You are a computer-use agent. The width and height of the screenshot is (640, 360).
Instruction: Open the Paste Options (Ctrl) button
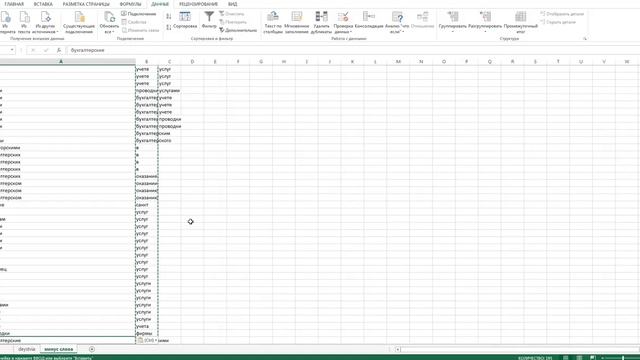(147, 340)
